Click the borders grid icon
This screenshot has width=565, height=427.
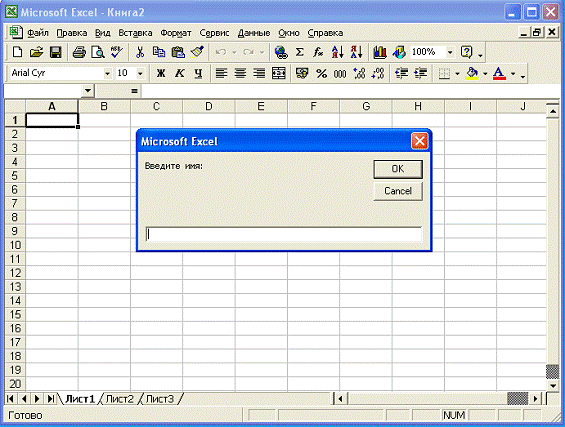click(x=444, y=74)
